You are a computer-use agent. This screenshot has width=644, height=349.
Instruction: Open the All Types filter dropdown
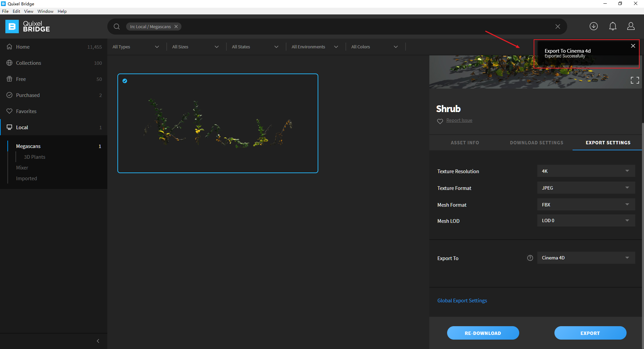[x=136, y=47]
